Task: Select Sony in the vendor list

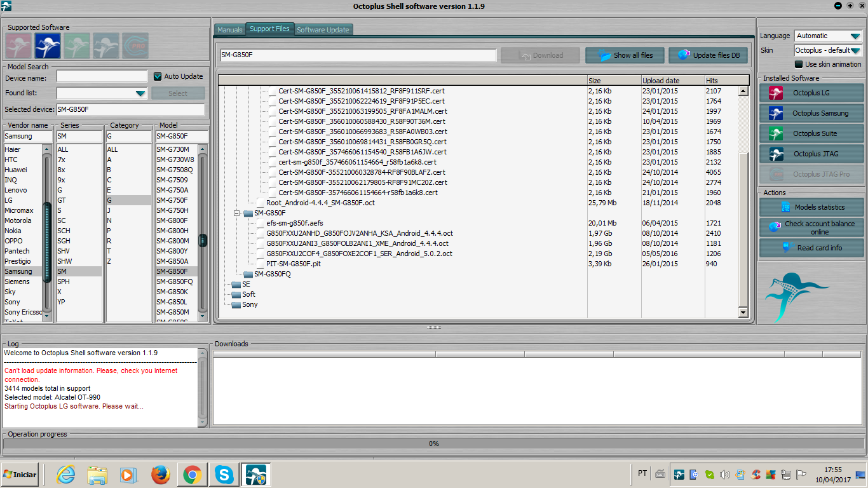Action: click(23, 302)
